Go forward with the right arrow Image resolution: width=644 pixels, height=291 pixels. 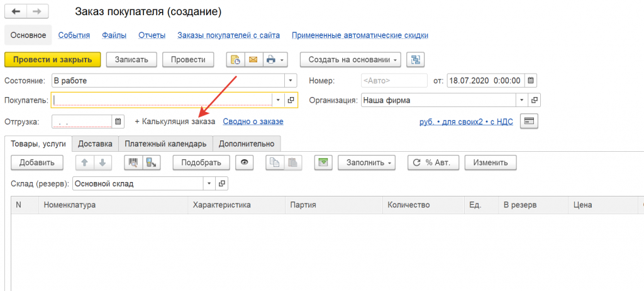37,11
